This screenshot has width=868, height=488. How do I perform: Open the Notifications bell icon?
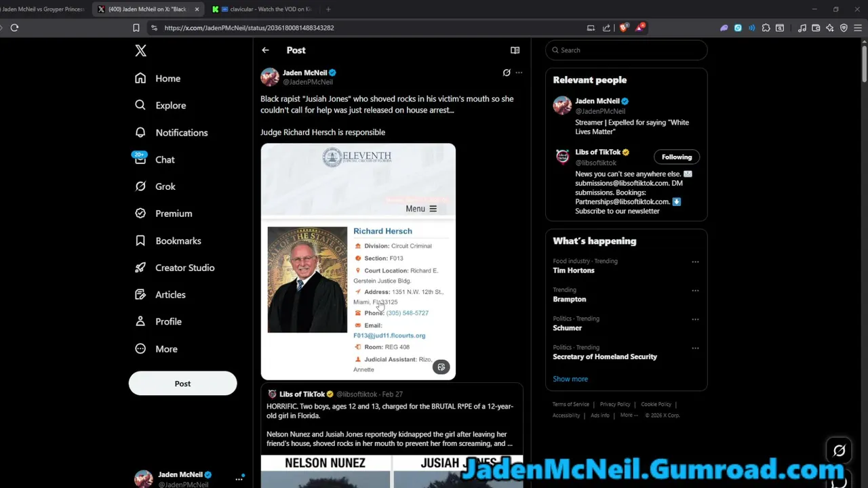point(140,132)
